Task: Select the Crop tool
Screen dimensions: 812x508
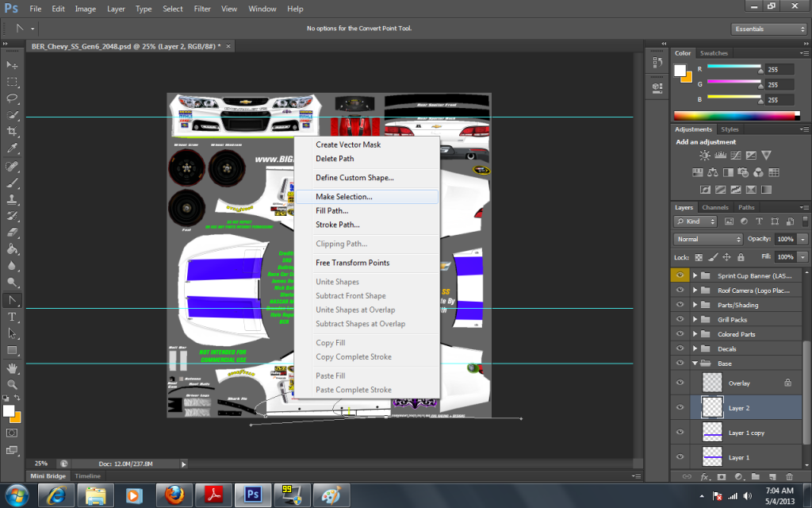Action: click(12, 131)
